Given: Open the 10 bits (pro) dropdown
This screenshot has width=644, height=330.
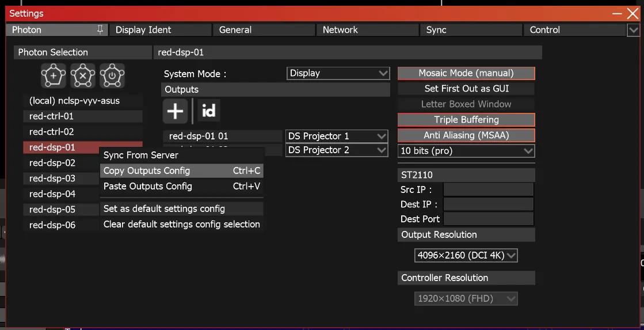Looking at the screenshot, I should tap(466, 151).
